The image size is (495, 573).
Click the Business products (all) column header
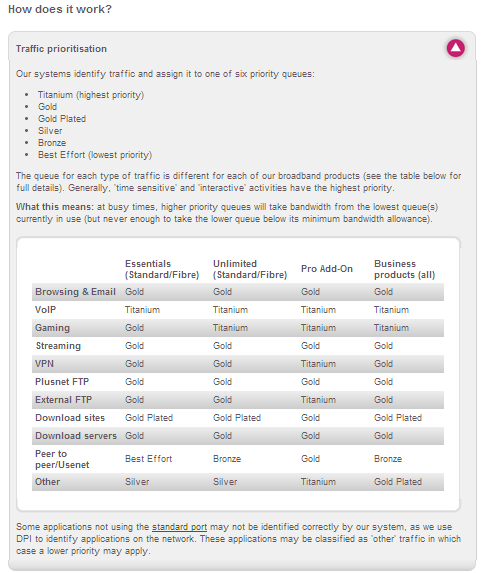[404, 269]
